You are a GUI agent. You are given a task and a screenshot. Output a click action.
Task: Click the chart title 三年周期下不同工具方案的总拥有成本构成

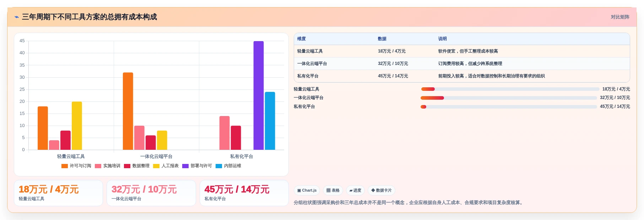click(x=90, y=17)
